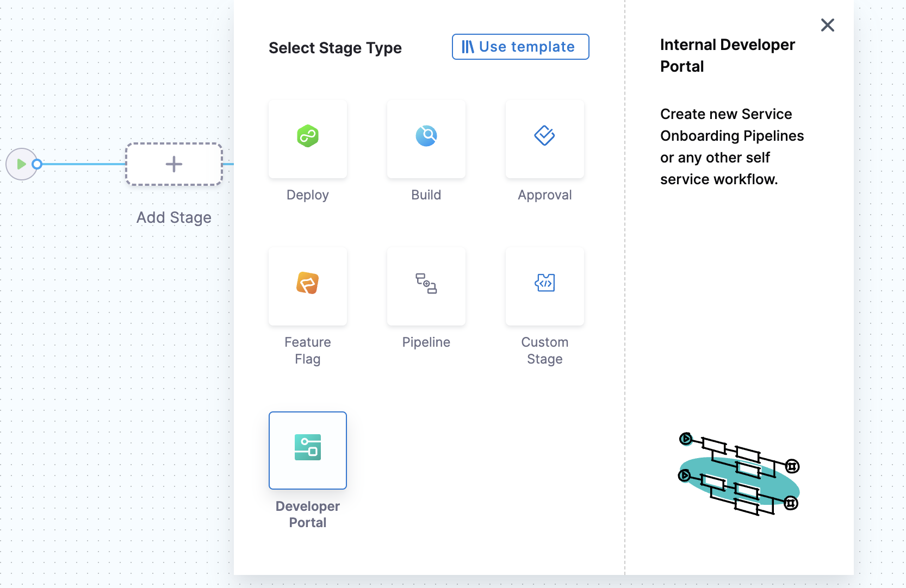Click the plus icon to add stage
The width and height of the screenshot is (906, 588).
(x=174, y=164)
